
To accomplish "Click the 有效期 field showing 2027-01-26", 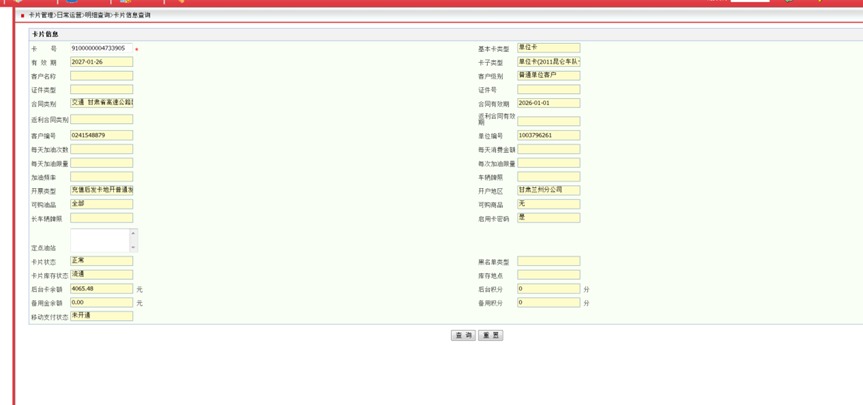I will pyautogui.click(x=101, y=62).
